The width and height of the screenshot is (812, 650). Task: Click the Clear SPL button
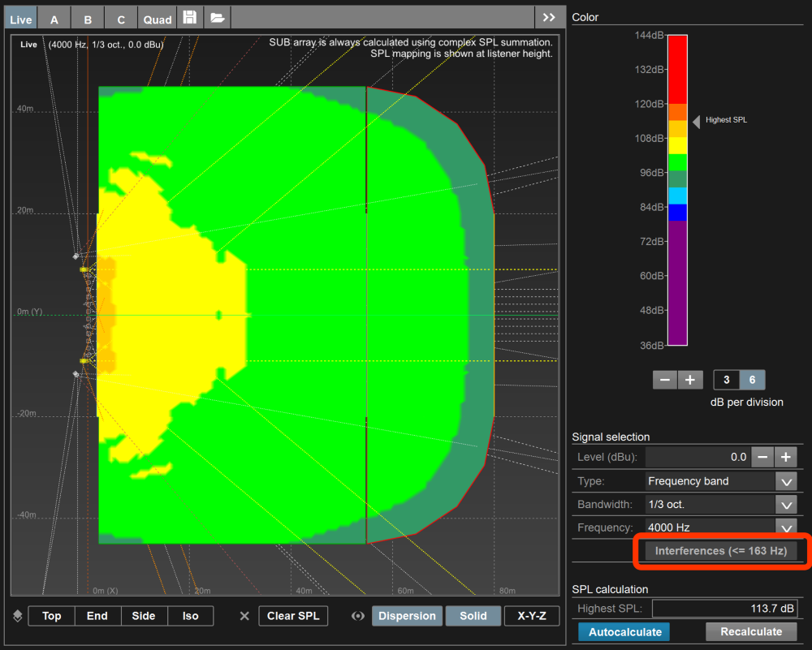(292, 616)
